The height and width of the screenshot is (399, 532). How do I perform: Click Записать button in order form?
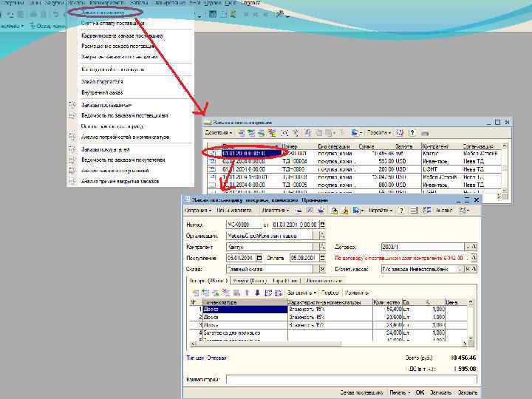click(x=440, y=392)
